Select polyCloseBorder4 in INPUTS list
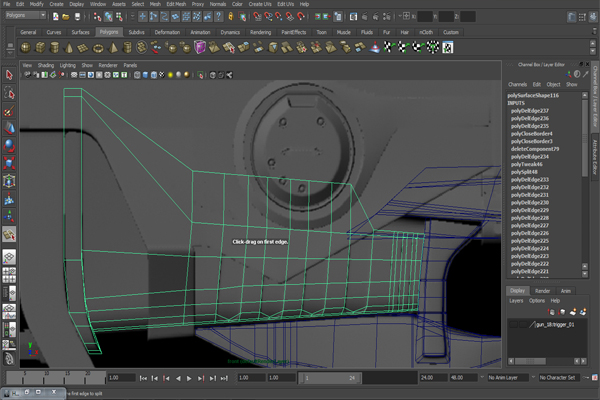Image resolution: width=600 pixels, height=400 pixels. 532,134
